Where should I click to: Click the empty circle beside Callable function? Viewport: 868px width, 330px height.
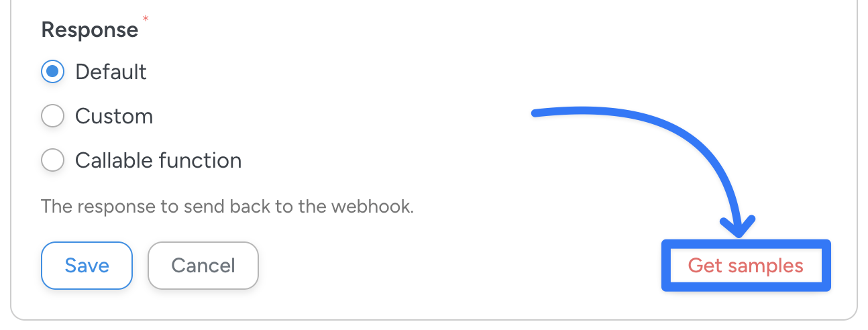(52, 160)
